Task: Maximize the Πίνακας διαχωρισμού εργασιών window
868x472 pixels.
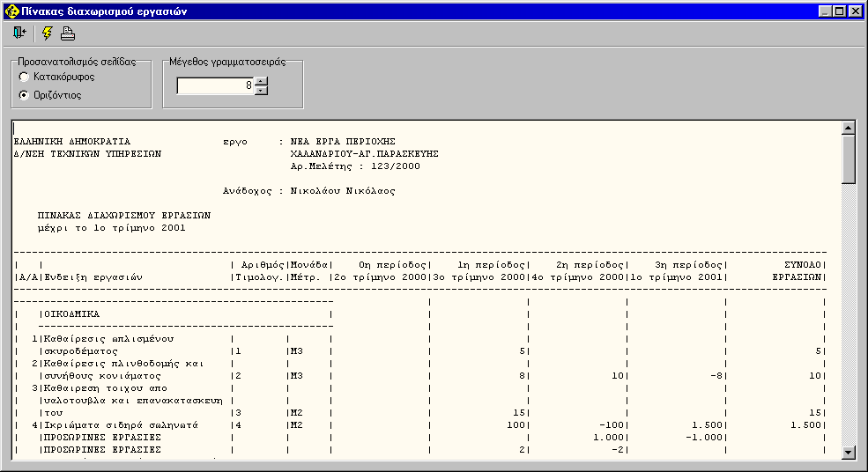Action: 839,11
